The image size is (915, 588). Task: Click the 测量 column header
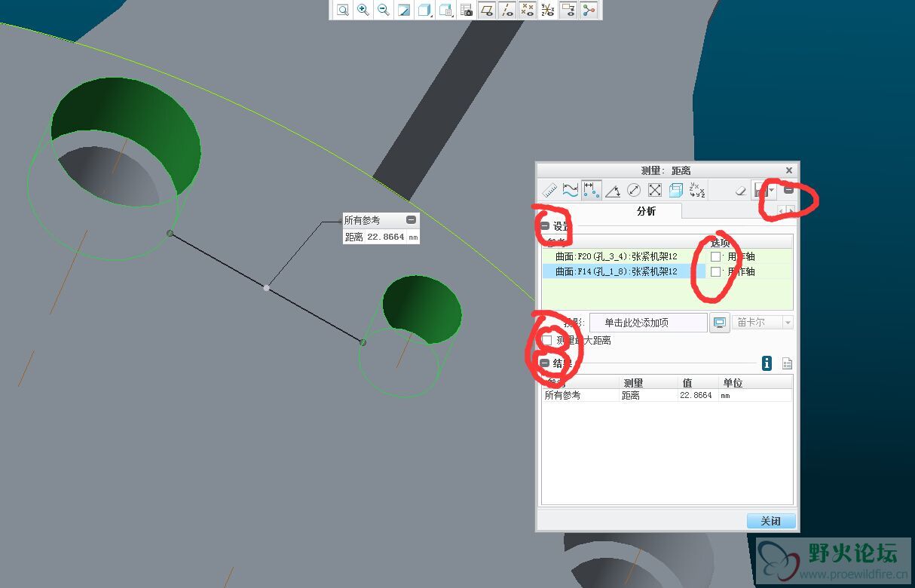point(648,383)
